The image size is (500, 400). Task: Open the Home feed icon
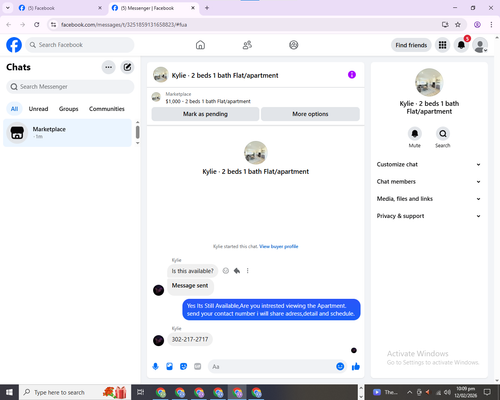tap(200, 45)
